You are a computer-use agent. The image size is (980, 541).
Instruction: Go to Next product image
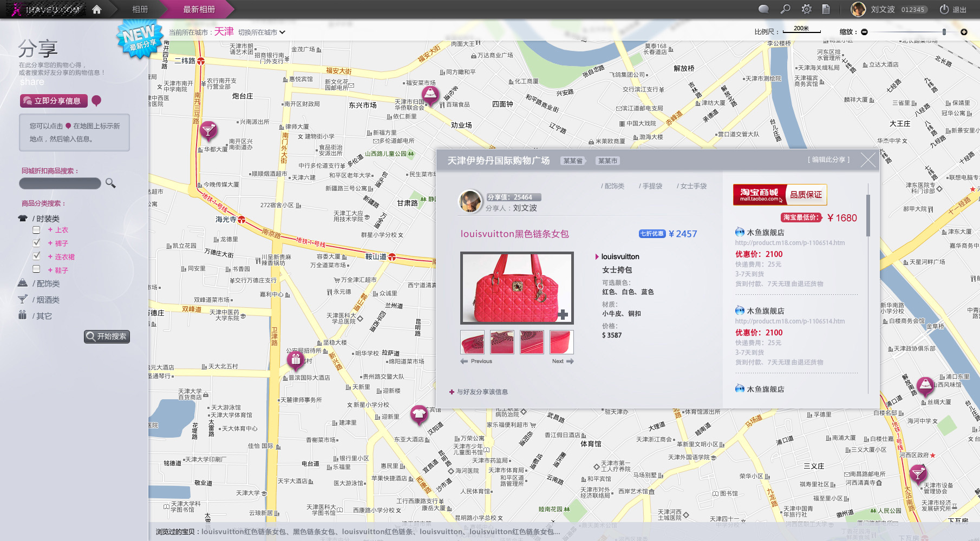click(x=563, y=361)
